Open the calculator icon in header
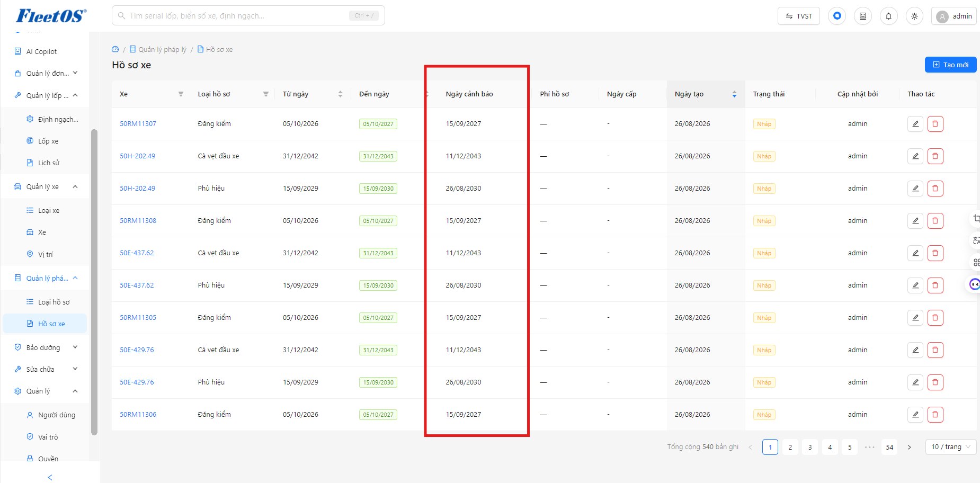Screen dimensions: 980x483 863,16
